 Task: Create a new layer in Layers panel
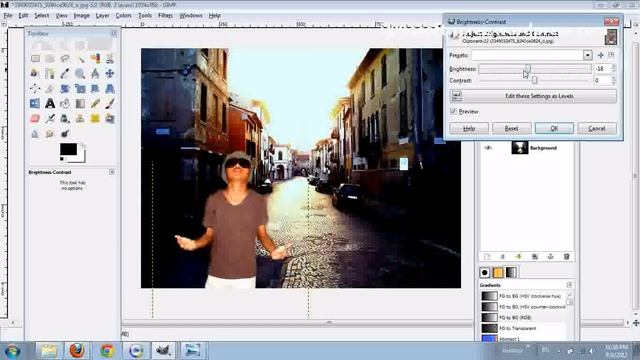[487, 257]
